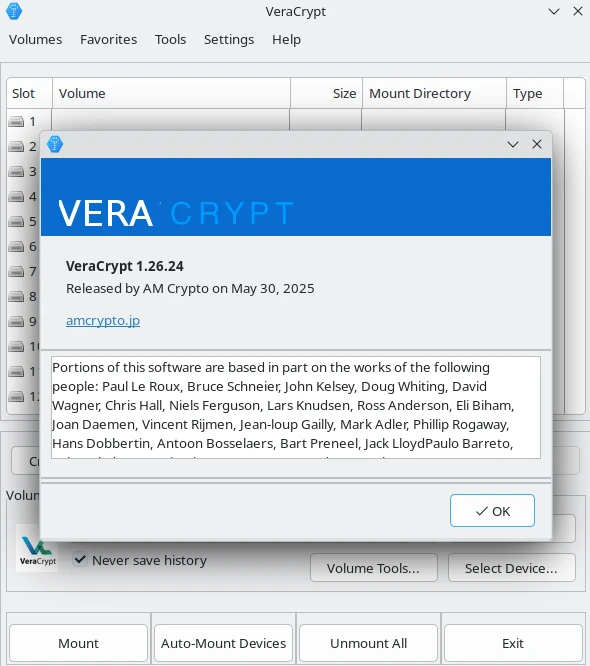Click the Slot column header
Viewport: 590px width, 666px height.
(29, 93)
